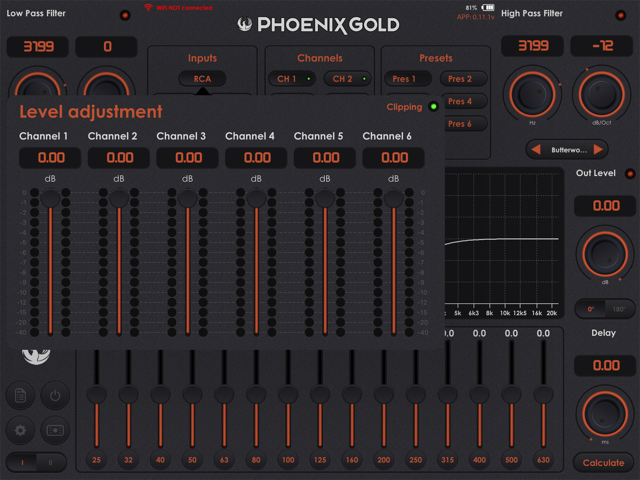Tap the WiFi not connected icon
The image size is (640, 480).
tap(148, 7)
